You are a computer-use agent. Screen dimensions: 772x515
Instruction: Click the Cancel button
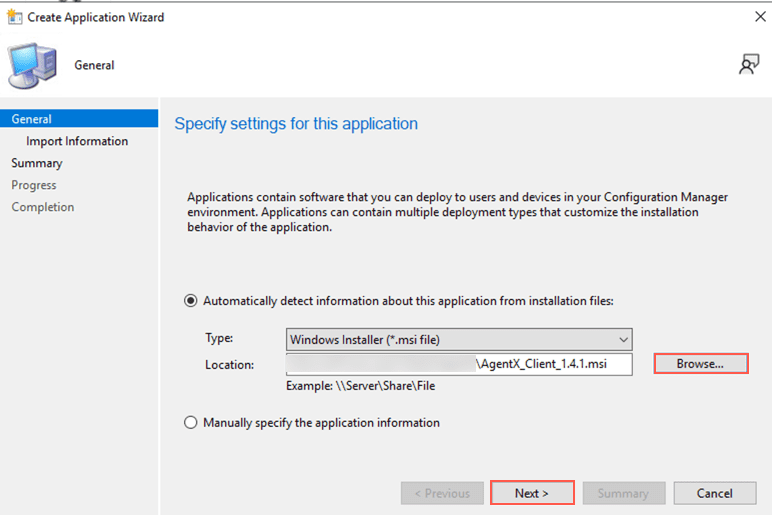point(715,493)
